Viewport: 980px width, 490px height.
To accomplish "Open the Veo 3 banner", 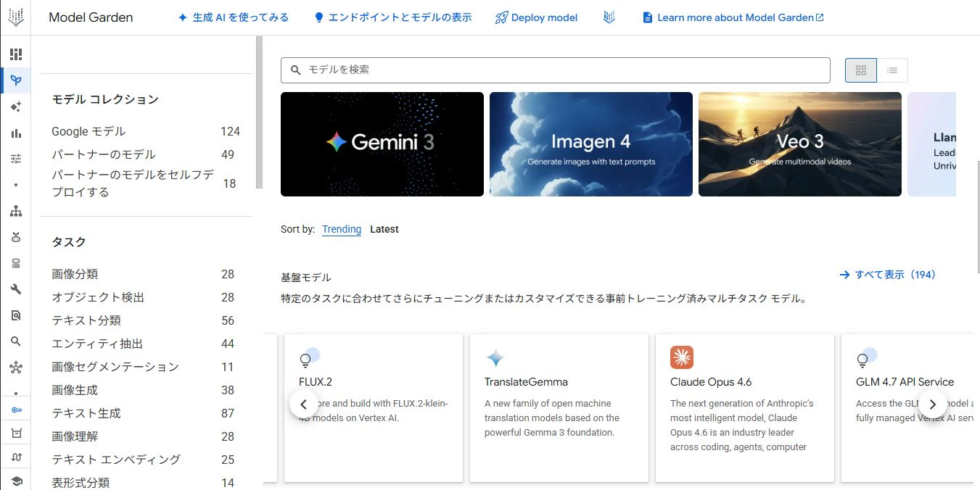I will click(800, 144).
